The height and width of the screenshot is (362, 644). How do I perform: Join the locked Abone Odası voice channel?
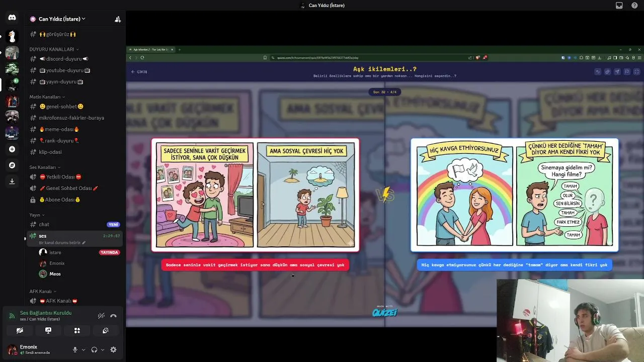[x=74, y=200]
